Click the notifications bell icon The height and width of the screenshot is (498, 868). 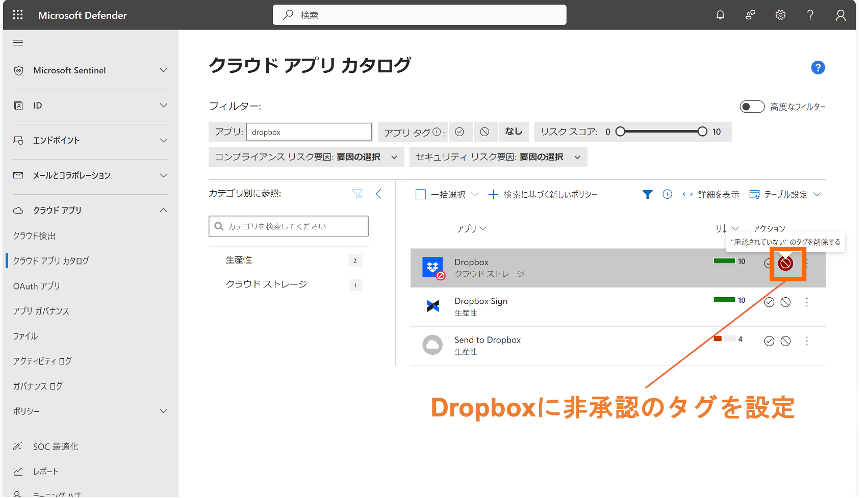tap(720, 15)
